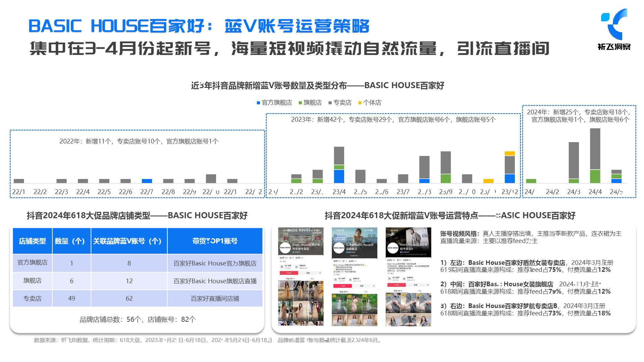Click the 专卖店 row label in table
This screenshot has height=362, width=644.
(x=33, y=298)
